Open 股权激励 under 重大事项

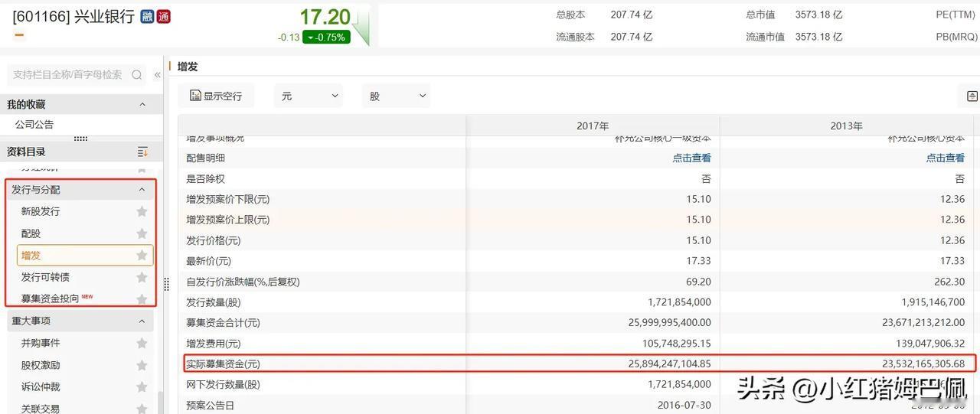pyautogui.click(x=41, y=365)
